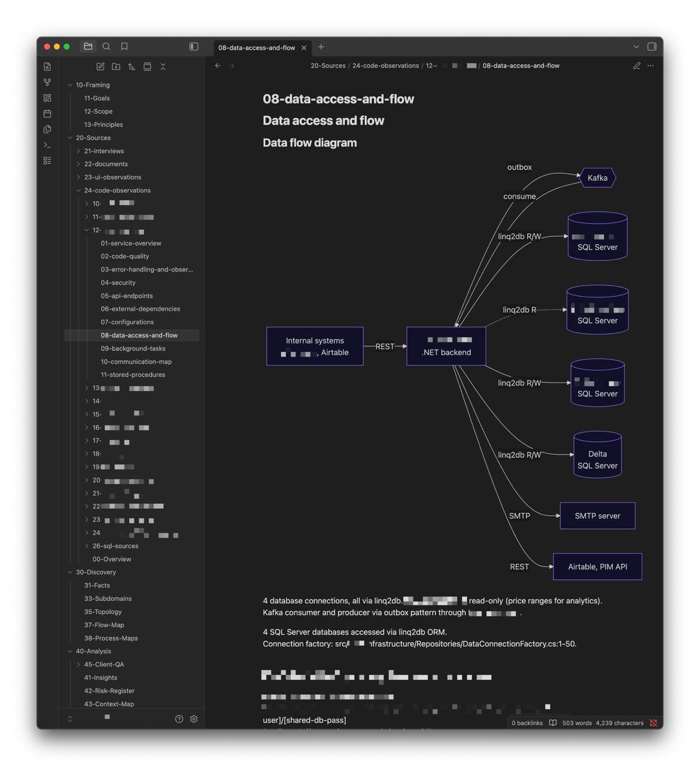The width and height of the screenshot is (700, 766).
Task: Collapse all folders icon
Action: 163,66
